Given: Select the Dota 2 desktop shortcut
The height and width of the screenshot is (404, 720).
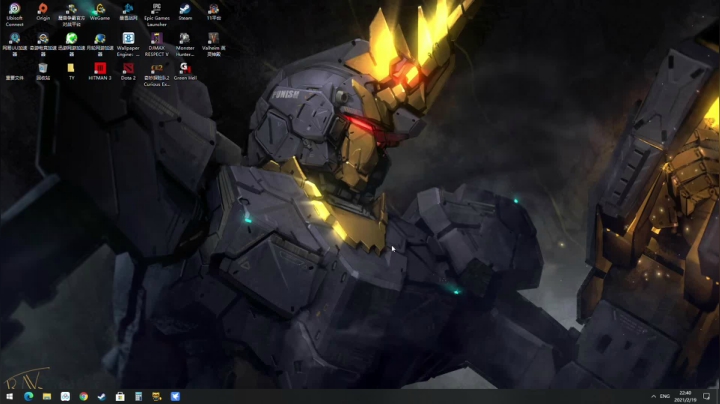Looking at the screenshot, I should 128,71.
